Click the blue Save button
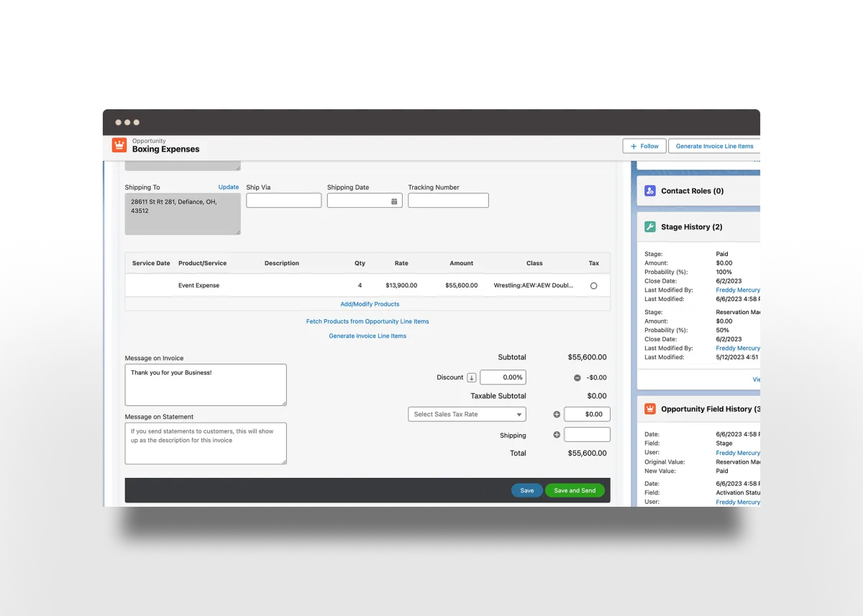The height and width of the screenshot is (616, 863). [x=527, y=490]
